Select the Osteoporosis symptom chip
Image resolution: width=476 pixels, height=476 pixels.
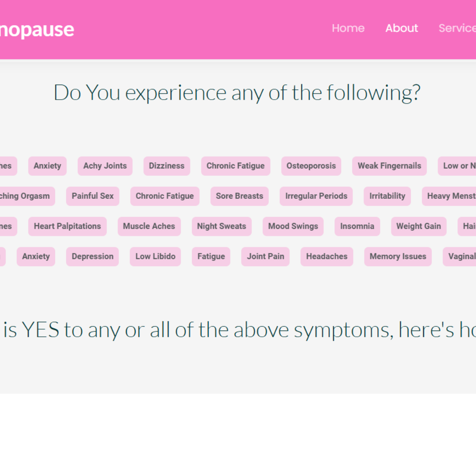point(311,166)
